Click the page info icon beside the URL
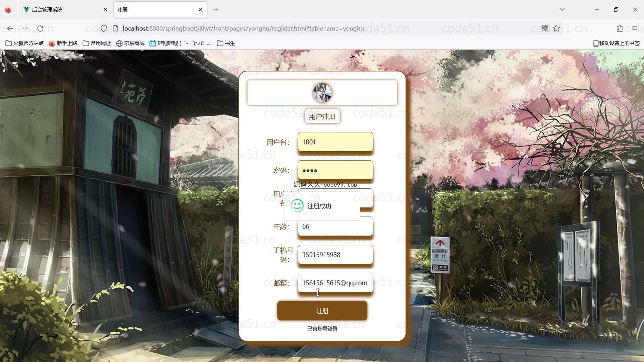644x362 pixels. 115,28
